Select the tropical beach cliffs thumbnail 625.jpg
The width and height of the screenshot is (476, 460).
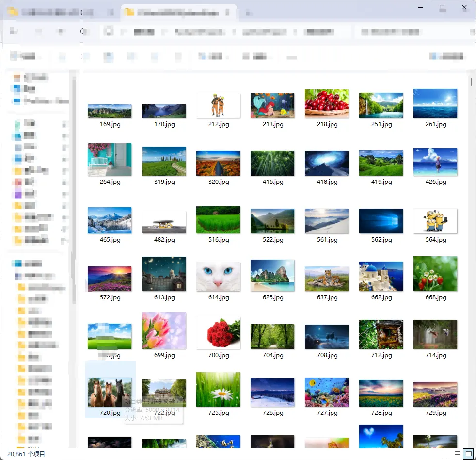tap(272, 275)
